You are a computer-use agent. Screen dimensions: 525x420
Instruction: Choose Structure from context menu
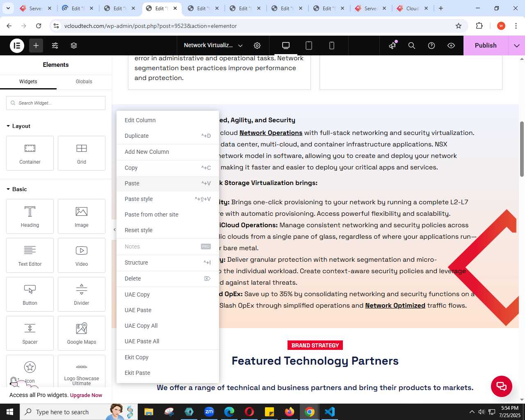168,262
